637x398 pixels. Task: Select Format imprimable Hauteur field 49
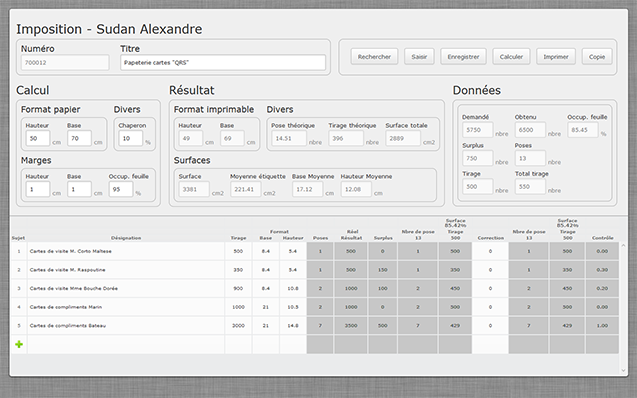pos(191,138)
